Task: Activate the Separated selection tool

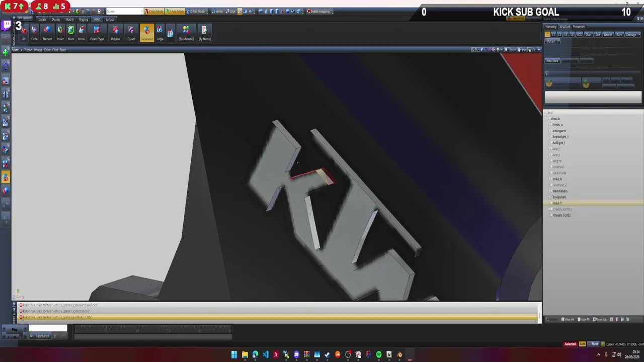Action: 147,33
